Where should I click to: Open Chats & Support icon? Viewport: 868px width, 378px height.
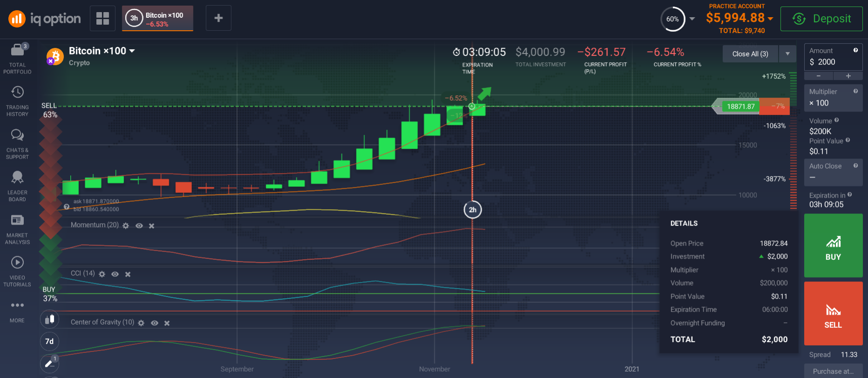coord(17,135)
